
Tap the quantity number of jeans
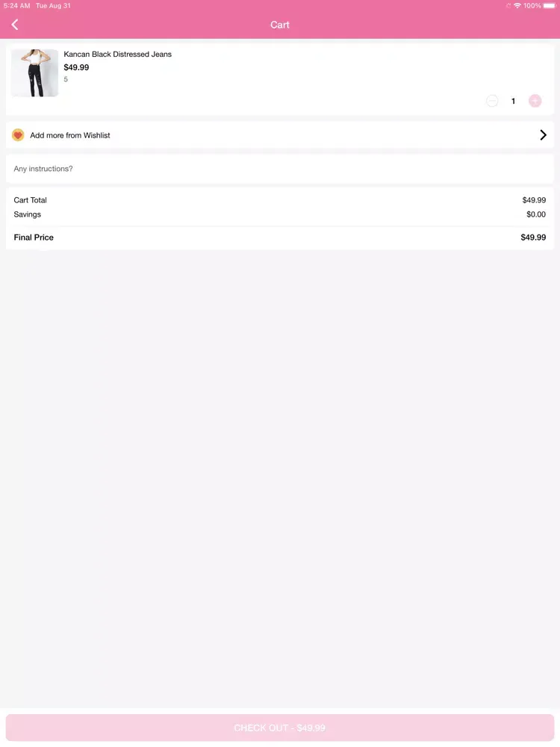tap(513, 101)
